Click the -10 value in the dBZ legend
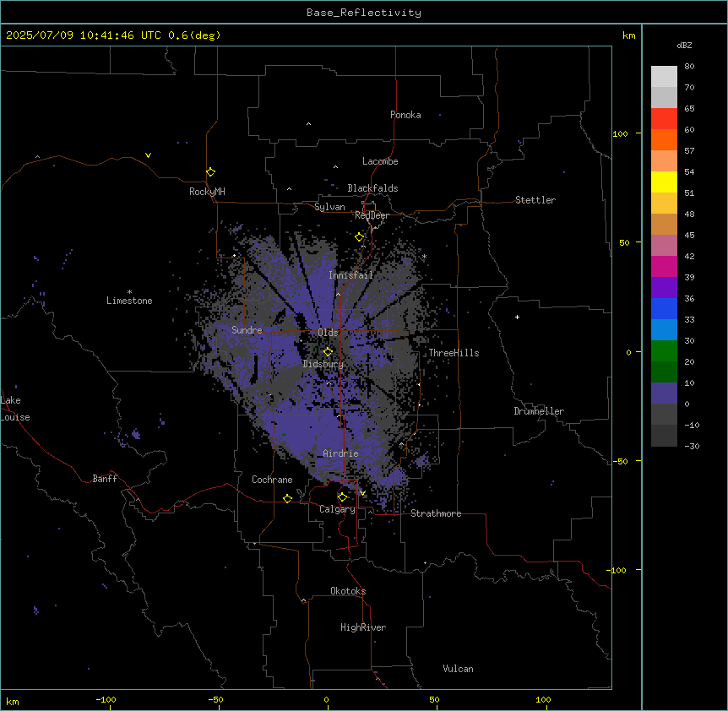This screenshot has width=728, height=711. 692,425
